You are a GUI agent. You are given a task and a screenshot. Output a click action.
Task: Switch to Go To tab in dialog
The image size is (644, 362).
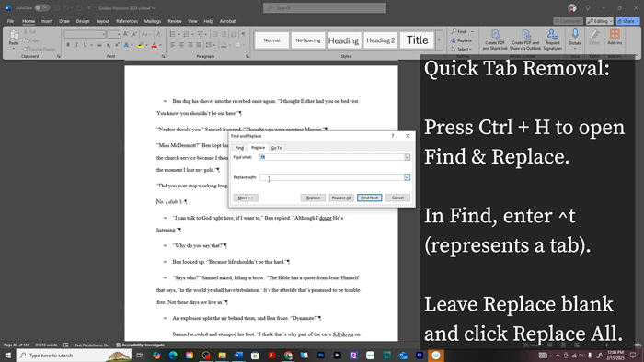[276, 148]
